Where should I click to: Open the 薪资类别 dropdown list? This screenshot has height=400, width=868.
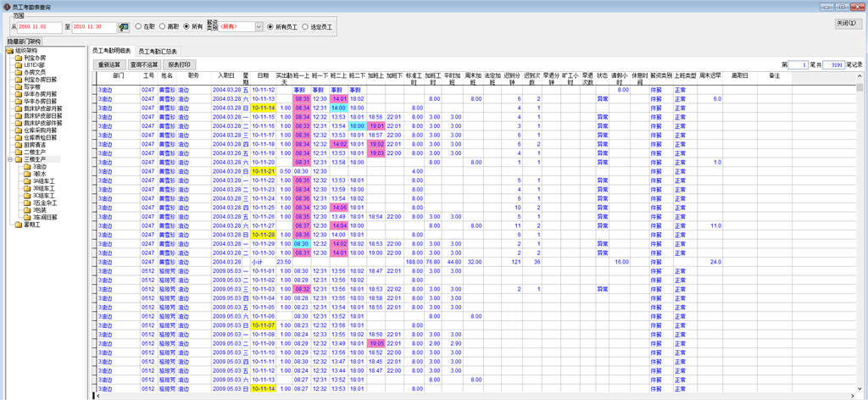pyautogui.click(x=259, y=26)
